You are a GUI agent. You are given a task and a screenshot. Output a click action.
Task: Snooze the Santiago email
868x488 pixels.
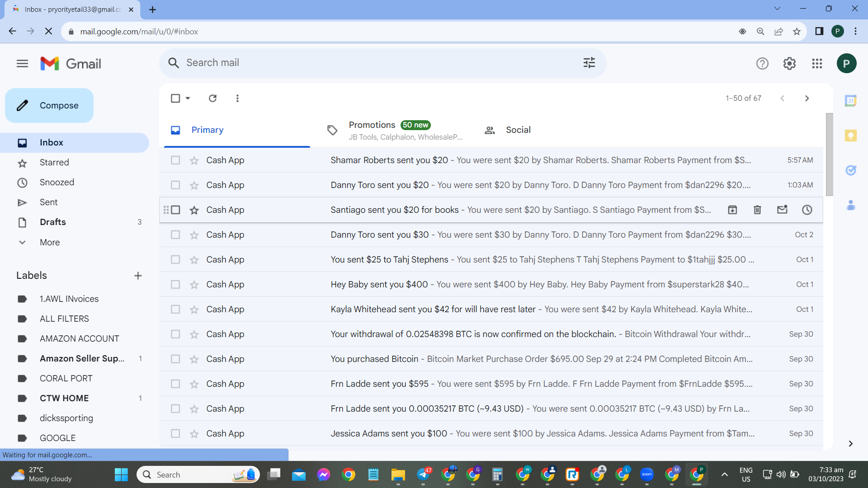pos(807,210)
